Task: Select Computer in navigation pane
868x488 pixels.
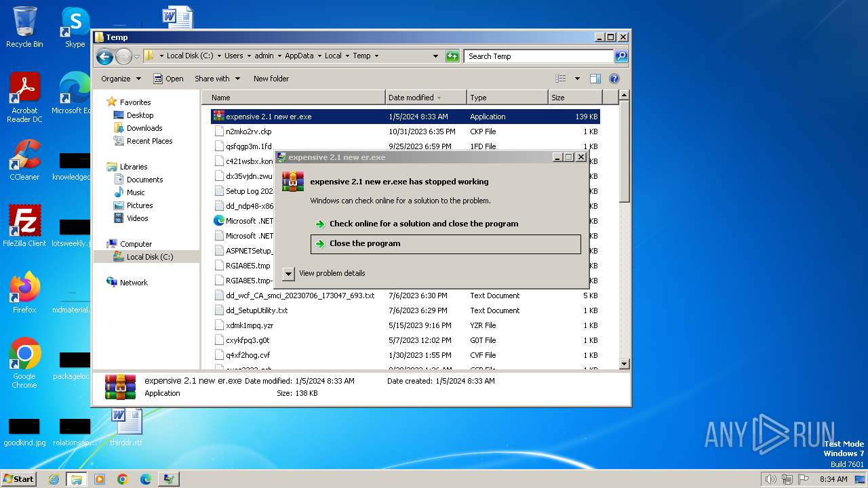Action: (136, 244)
